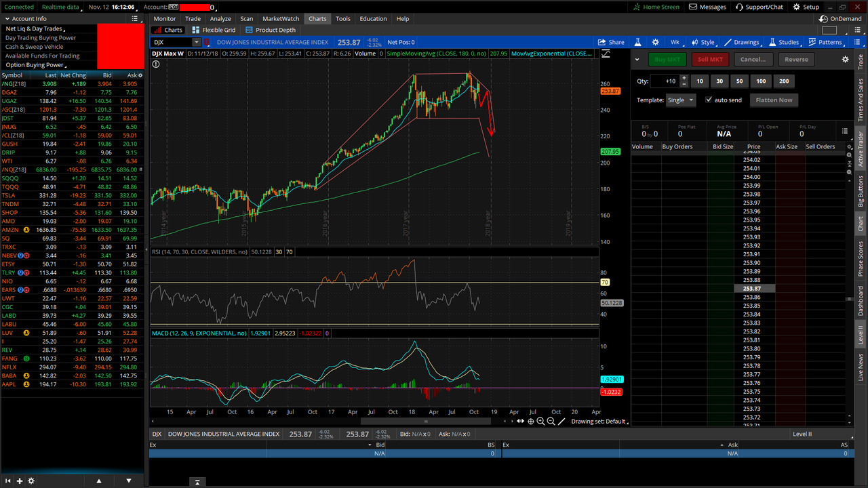
Task: Open the Help tab
Action: [x=403, y=18]
